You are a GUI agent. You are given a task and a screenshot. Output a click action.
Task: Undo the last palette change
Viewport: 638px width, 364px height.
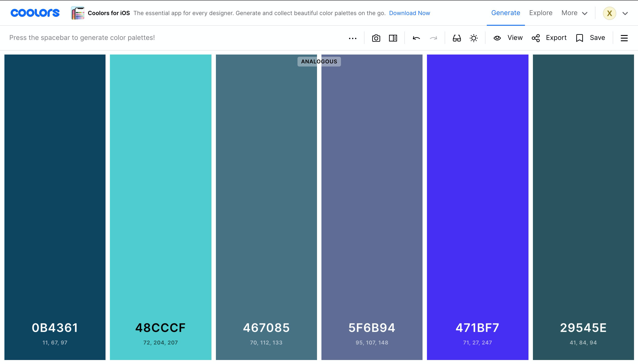[416, 38]
